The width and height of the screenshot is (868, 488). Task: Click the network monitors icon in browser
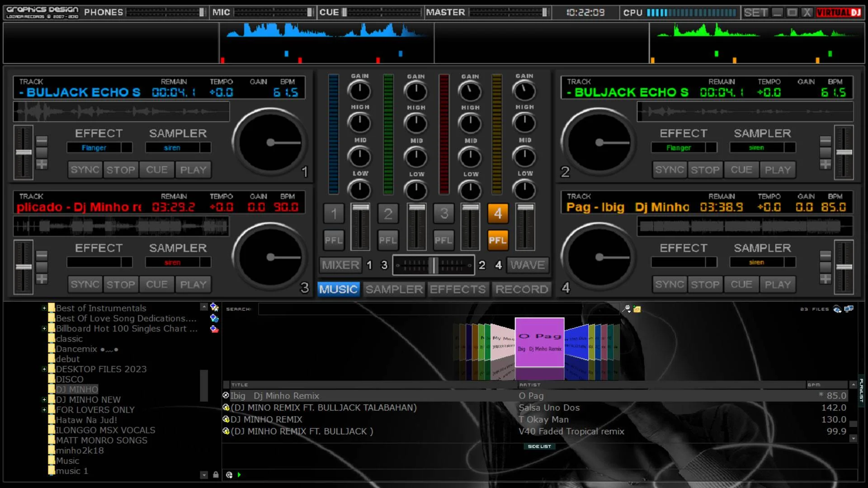pos(849,309)
